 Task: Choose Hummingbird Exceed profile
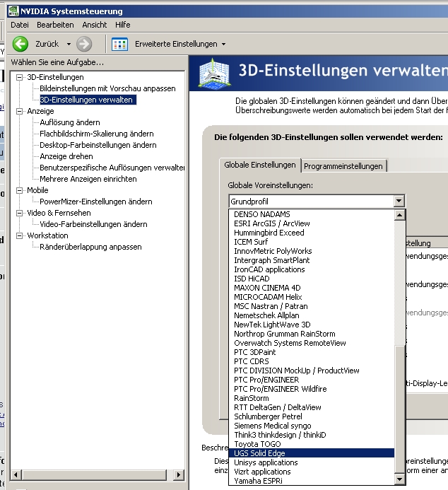(312, 233)
